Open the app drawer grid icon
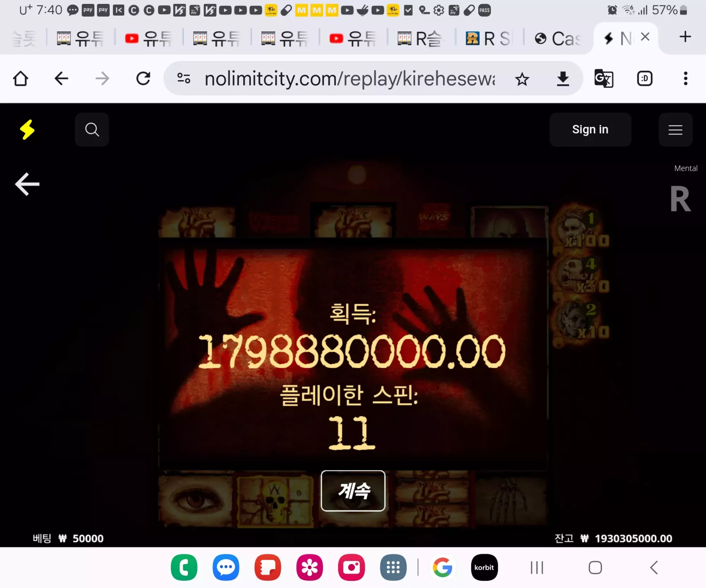The height and width of the screenshot is (588, 706). click(393, 568)
